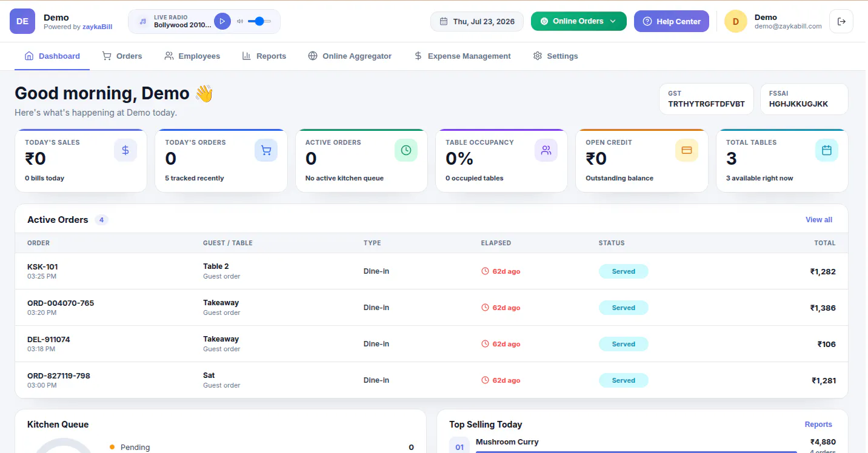Image resolution: width=868 pixels, height=453 pixels.
Task: Click the yellow D user avatar
Action: tap(735, 21)
